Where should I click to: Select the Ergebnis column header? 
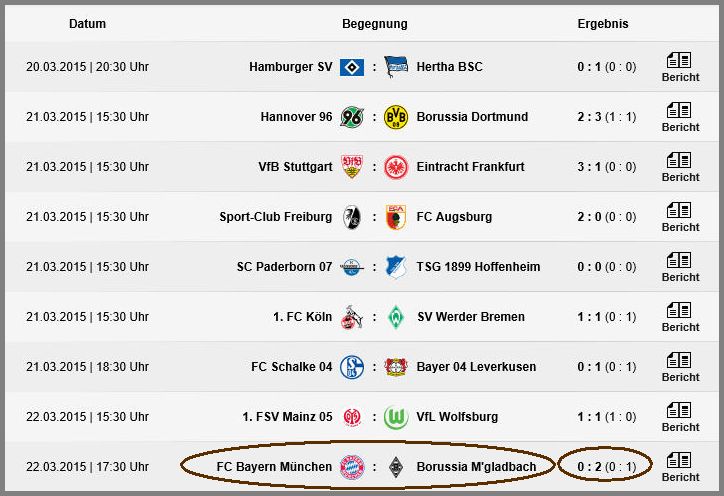[x=603, y=24]
